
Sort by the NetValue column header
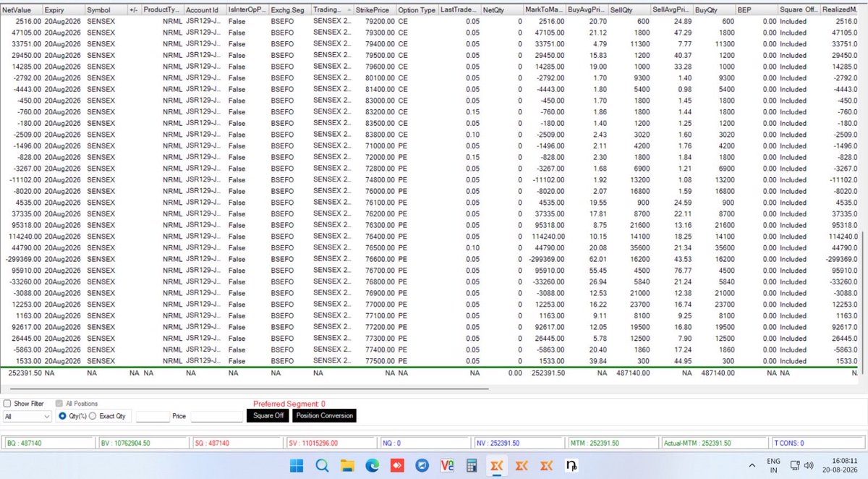(x=21, y=11)
